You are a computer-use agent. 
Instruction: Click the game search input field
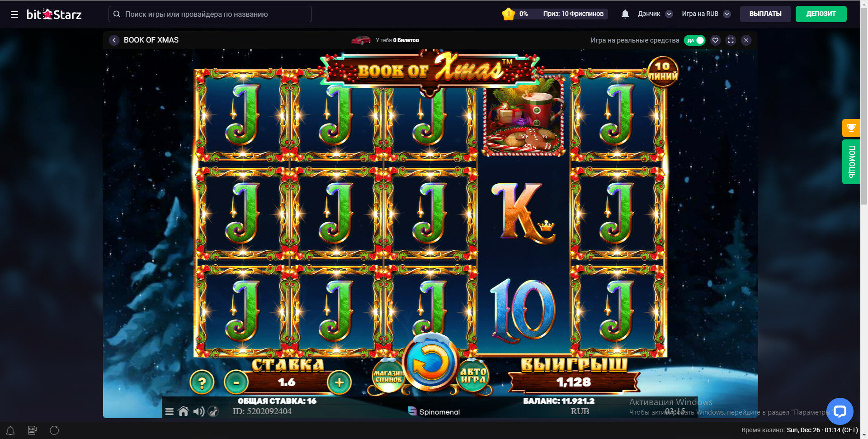[210, 14]
